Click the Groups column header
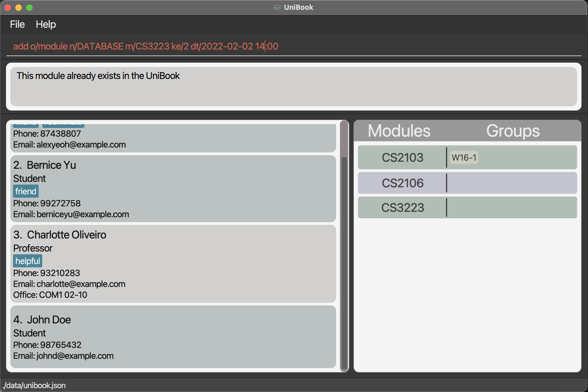The image size is (588, 392). pyautogui.click(x=513, y=131)
